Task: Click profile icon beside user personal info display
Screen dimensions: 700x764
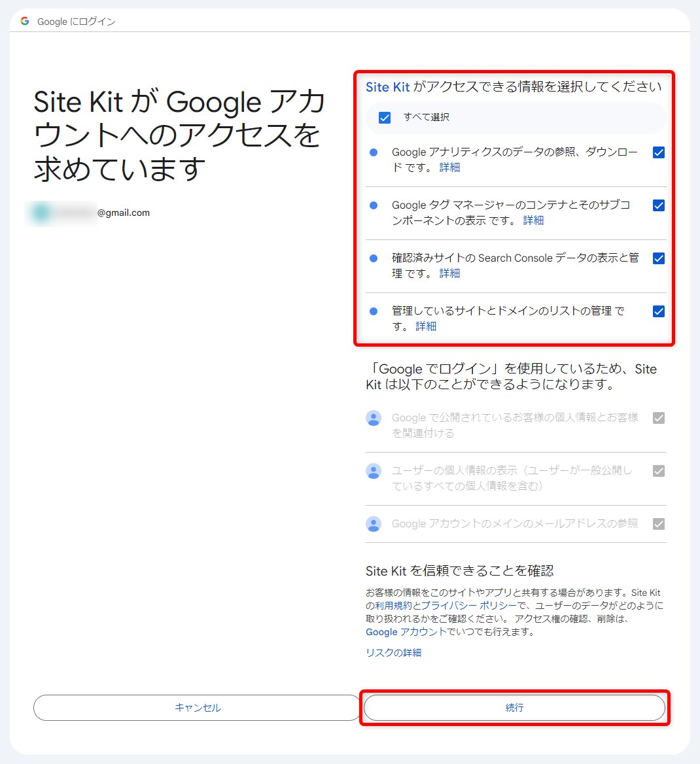Action: click(x=374, y=471)
